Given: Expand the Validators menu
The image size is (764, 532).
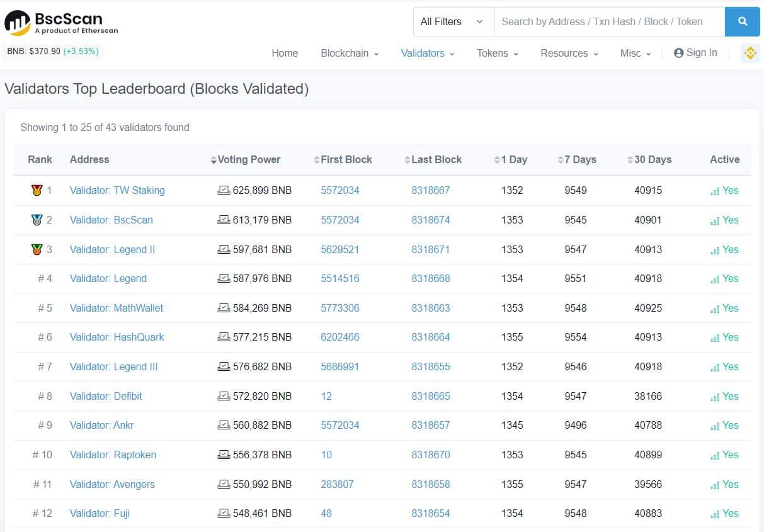Looking at the screenshot, I should click(428, 53).
